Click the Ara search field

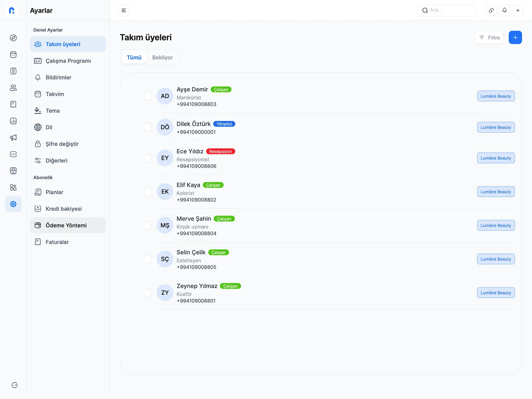[446, 10]
